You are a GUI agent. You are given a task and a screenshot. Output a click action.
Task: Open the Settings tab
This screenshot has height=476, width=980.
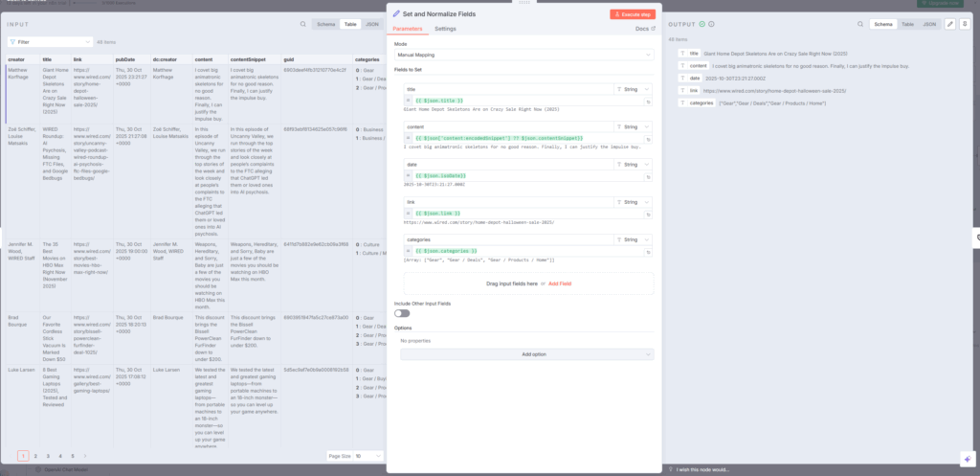(446, 30)
